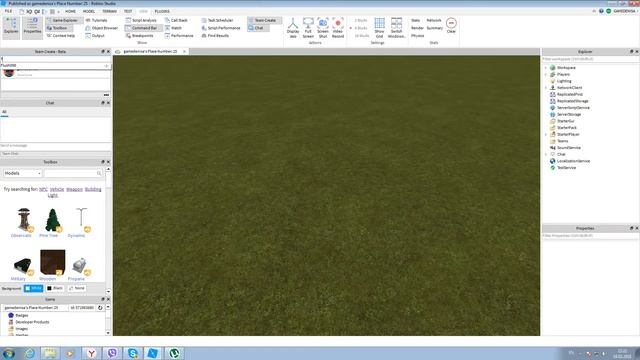Screen dimensions: 640x360
Task: Open Context Help
Action: [x=61, y=36]
